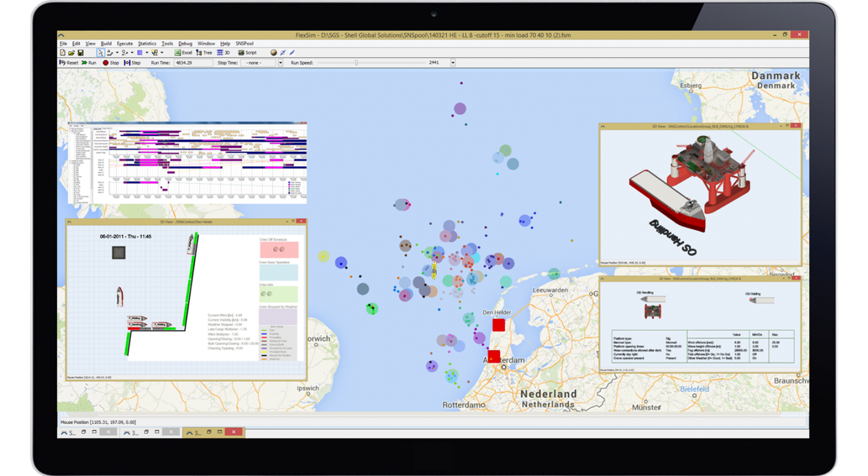Open the Run Speed value dropdown
The image size is (868, 476).
pos(453,63)
